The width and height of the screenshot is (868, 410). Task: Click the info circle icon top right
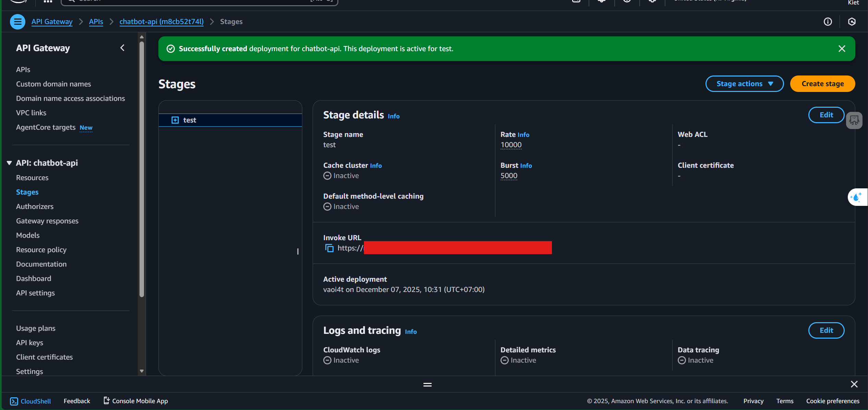(x=828, y=22)
